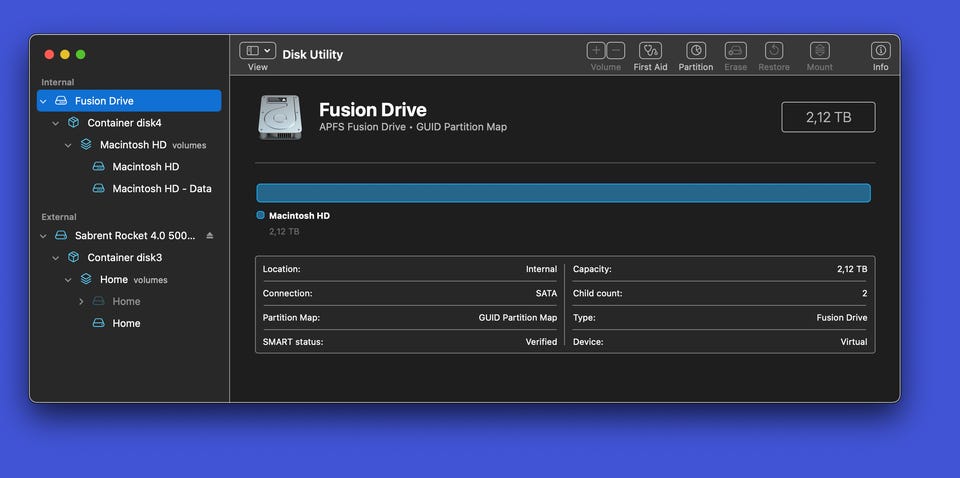The height and width of the screenshot is (478, 960).
Task: Click the Fusion Drive drive icon in sidebar
Action: pyautogui.click(x=61, y=100)
